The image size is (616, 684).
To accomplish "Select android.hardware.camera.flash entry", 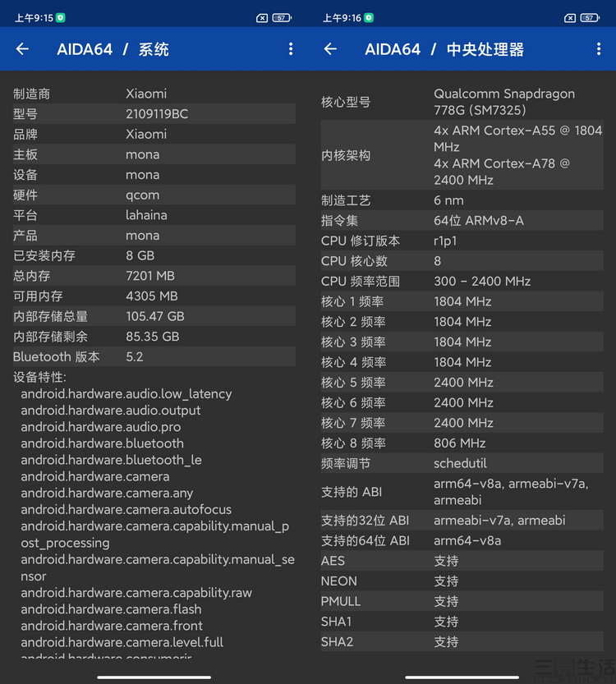I will (x=111, y=609).
